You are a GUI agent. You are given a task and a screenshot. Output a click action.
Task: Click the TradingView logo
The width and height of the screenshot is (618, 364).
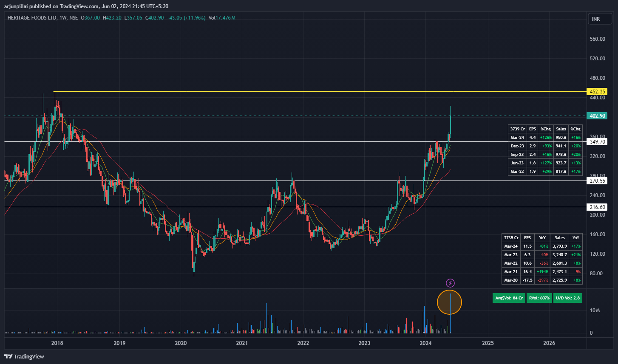24,356
